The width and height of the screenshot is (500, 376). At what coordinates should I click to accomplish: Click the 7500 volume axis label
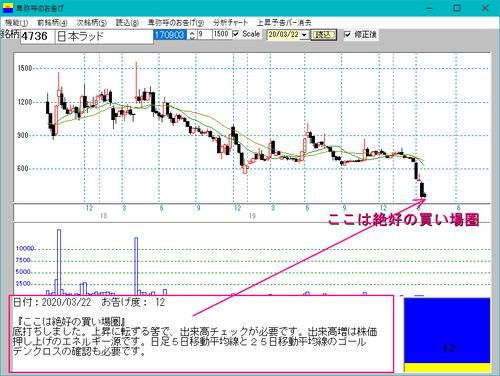(x=23, y=260)
